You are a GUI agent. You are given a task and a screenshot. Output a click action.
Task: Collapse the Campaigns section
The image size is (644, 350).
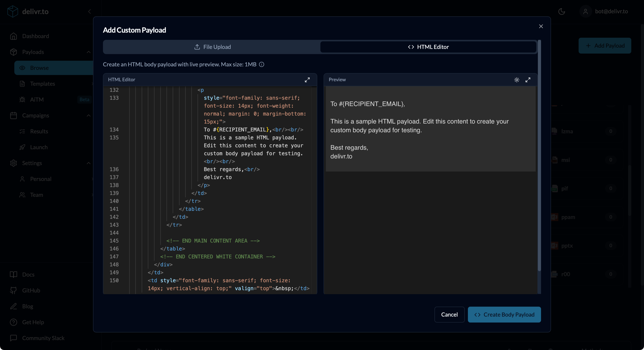pos(88,115)
